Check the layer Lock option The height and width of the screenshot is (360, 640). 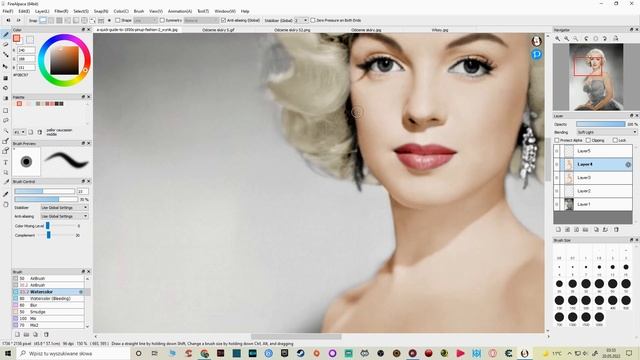tap(615, 140)
